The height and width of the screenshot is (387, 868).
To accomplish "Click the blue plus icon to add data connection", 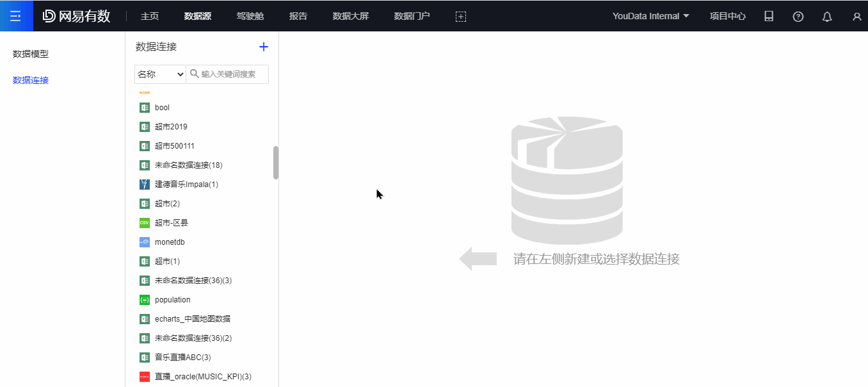I will 263,47.
